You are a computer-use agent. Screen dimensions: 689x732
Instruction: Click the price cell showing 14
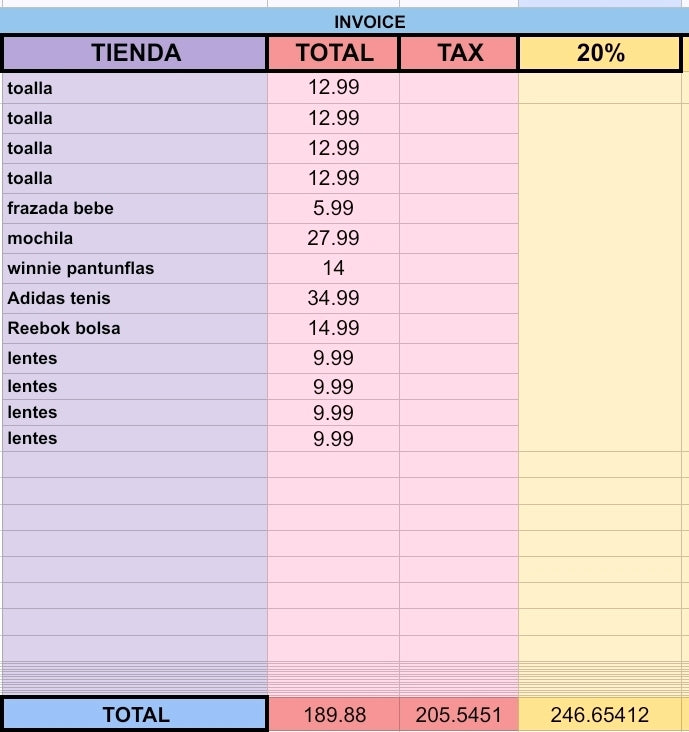click(x=334, y=268)
